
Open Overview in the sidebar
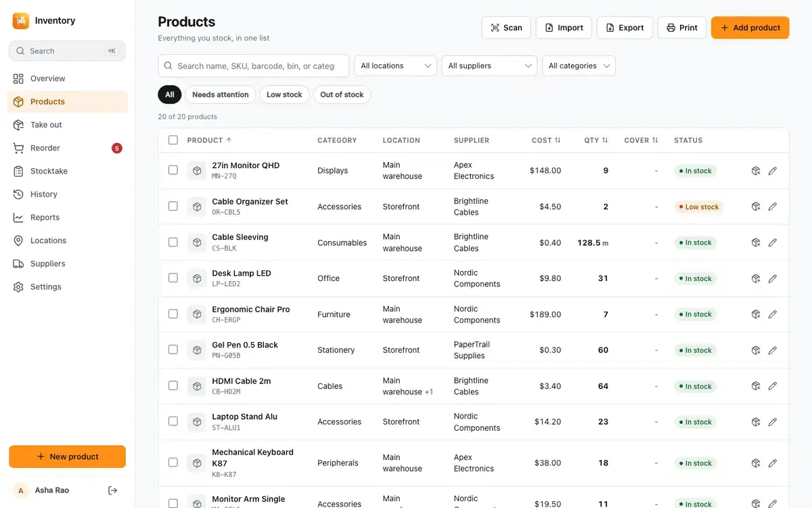coord(67,79)
